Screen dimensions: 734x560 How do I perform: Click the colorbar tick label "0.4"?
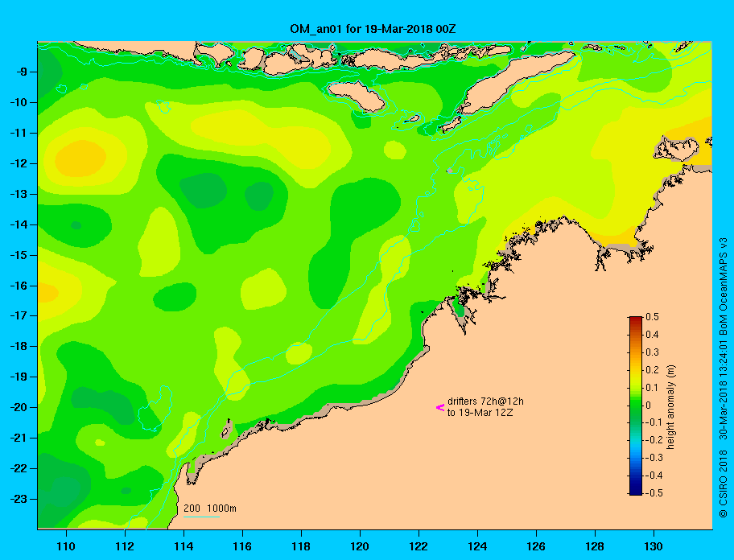pyautogui.click(x=652, y=335)
